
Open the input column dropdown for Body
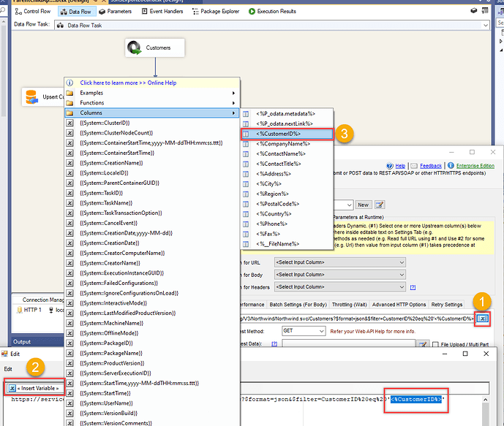[340, 275]
